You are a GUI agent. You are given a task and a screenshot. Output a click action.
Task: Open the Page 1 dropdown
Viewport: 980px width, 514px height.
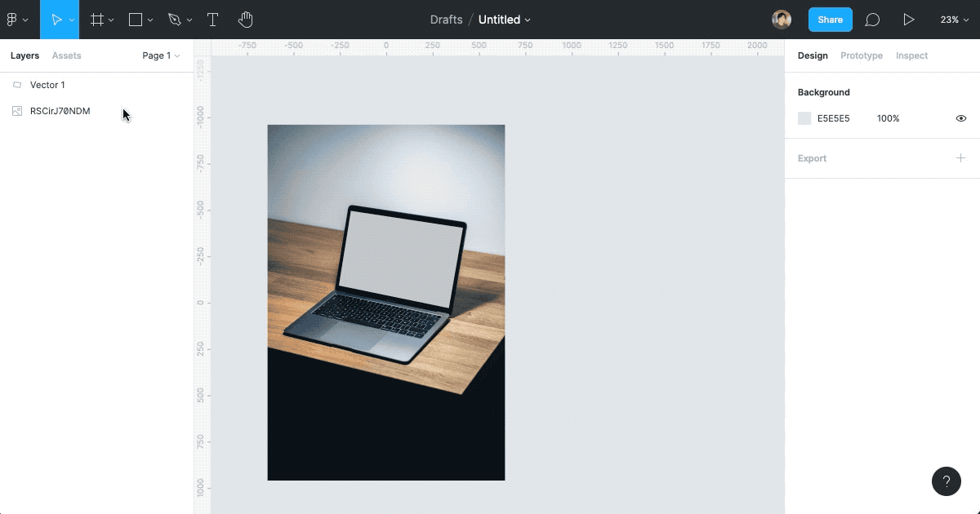tap(160, 55)
